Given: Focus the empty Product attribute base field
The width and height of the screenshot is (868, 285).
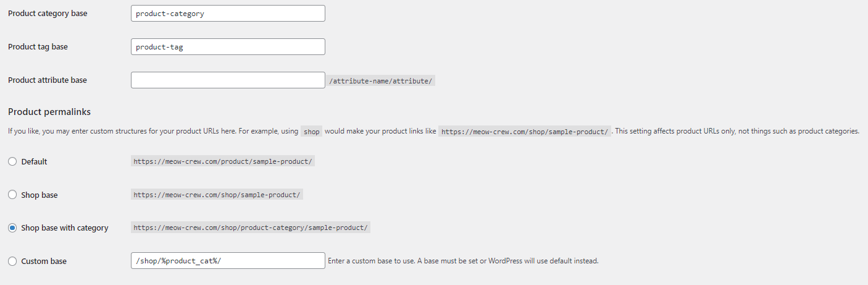Looking at the screenshot, I should point(228,80).
